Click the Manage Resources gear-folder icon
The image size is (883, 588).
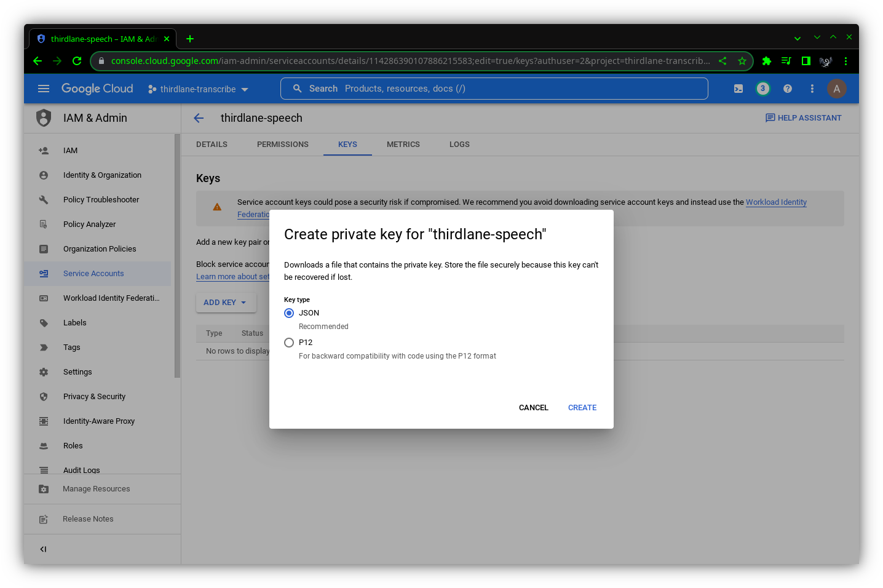pyautogui.click(x=44, y=489)
